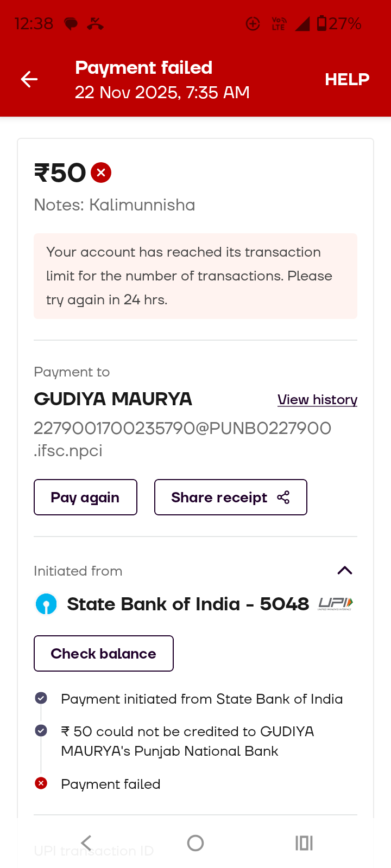Tap the could-not-be-credited step checkmark
The image size is (391, 868).
41,731
